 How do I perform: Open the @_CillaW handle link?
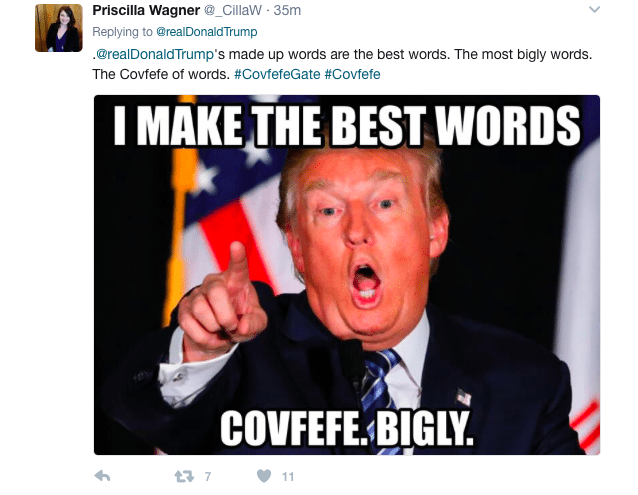click(232, 11)
